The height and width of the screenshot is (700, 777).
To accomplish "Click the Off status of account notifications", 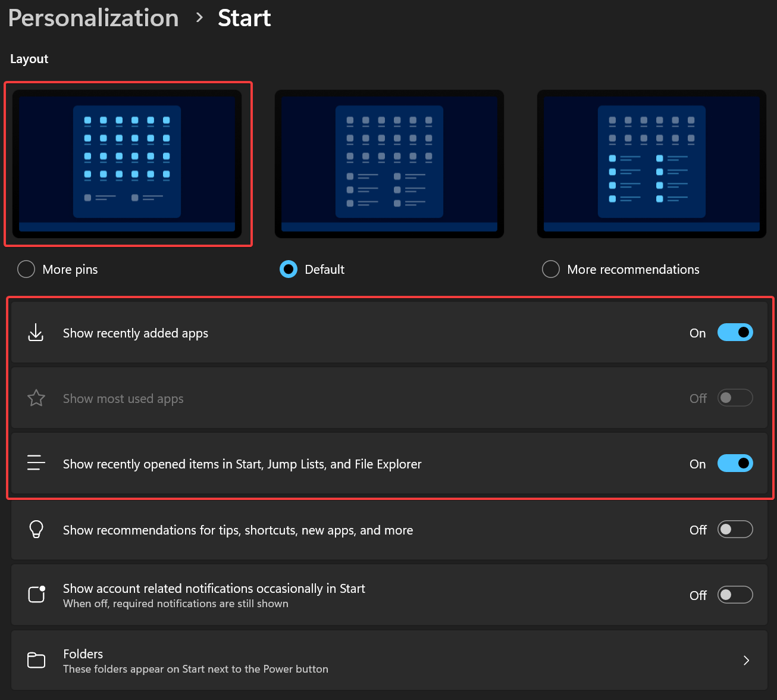I will click(698, 595).
